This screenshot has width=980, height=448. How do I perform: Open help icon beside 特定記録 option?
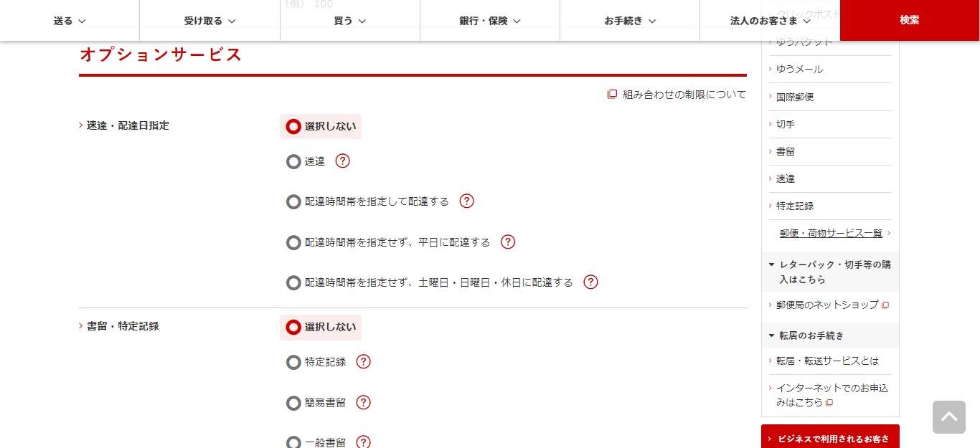coord(364,362)
